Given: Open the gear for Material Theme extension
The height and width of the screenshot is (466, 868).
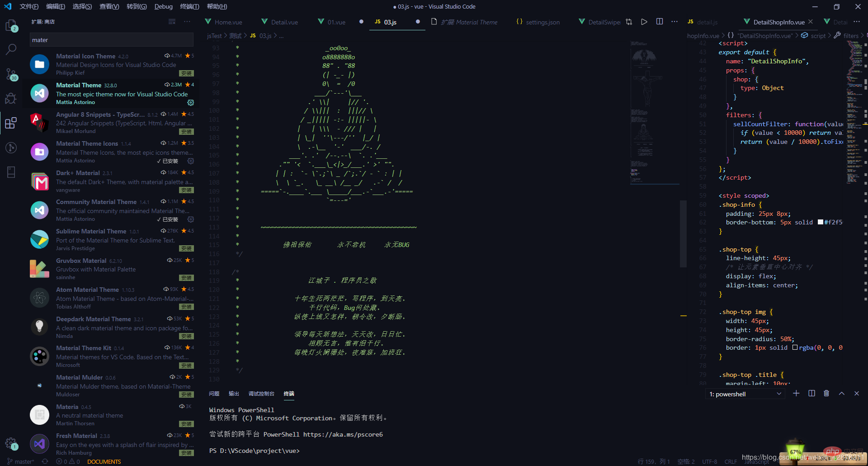Looking at the screenshot, I should (x=191, y=103).
